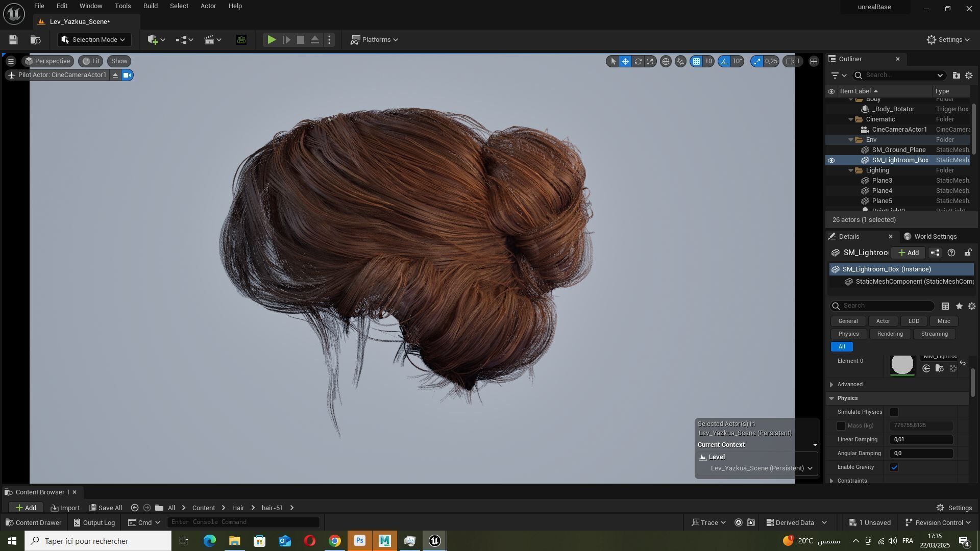980x551 pixels.
Task: Open the Build menu
Action: [x=151, y=6]
